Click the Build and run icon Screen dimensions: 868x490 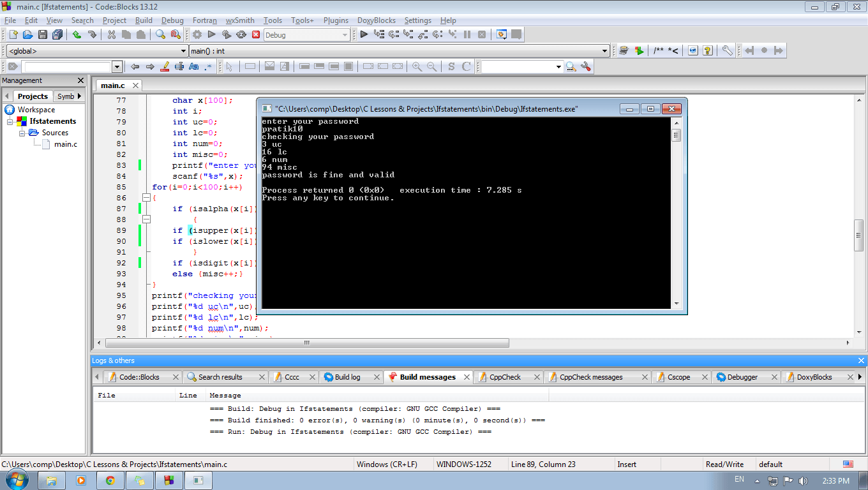tap(226, 34)
